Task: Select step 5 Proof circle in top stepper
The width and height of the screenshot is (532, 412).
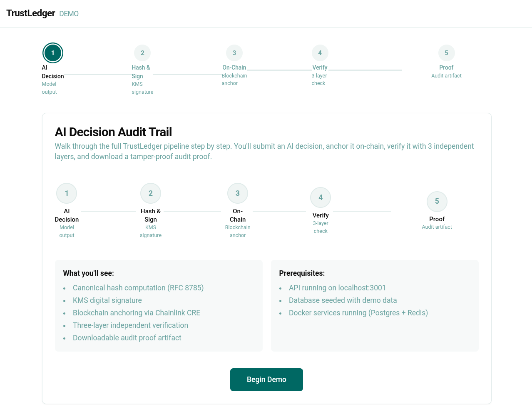Action: (x=446, y=53)
